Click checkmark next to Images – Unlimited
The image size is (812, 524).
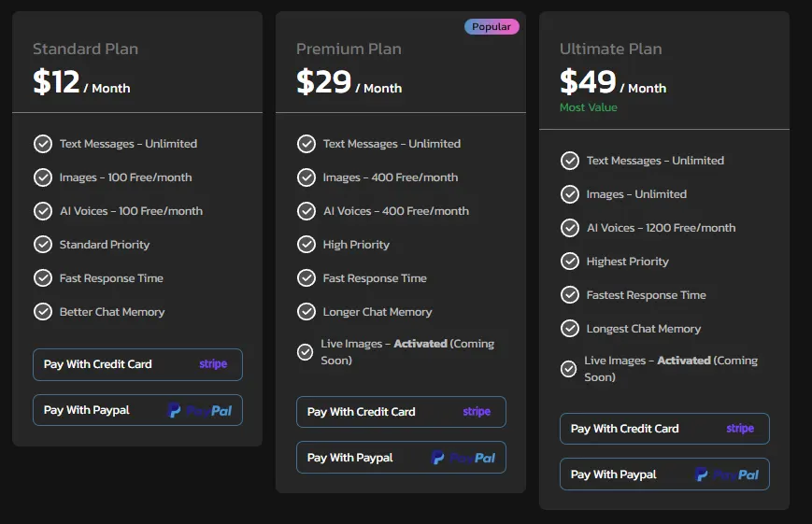coord(570,194)
